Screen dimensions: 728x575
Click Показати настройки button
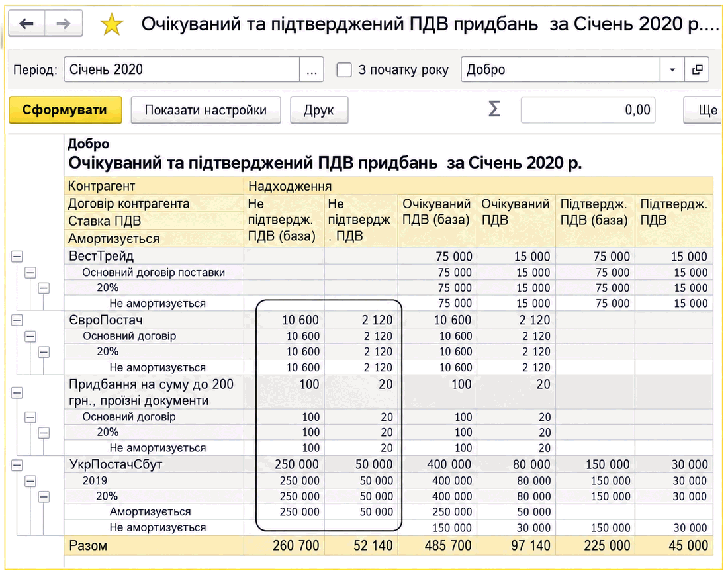(206, 110)
